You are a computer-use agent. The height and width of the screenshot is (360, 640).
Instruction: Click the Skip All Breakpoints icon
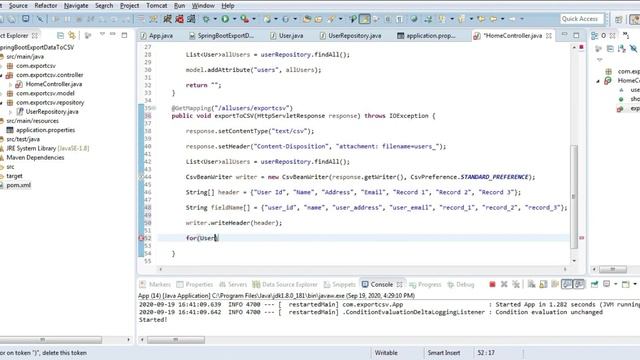(x=40, y=19)
